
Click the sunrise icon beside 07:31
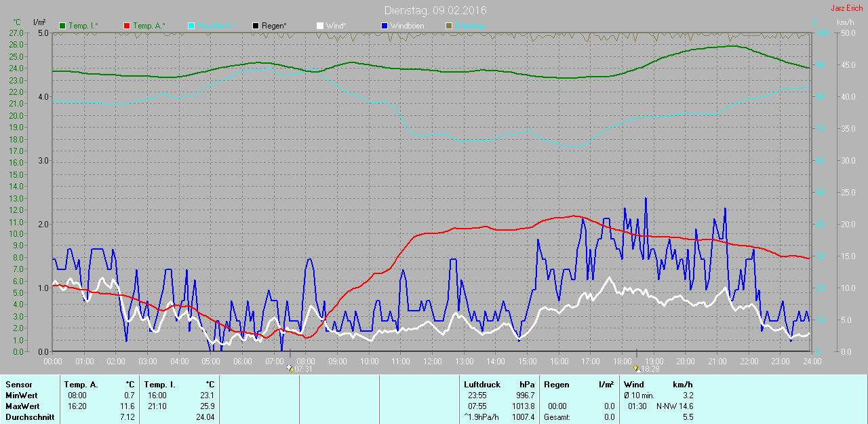291,369
